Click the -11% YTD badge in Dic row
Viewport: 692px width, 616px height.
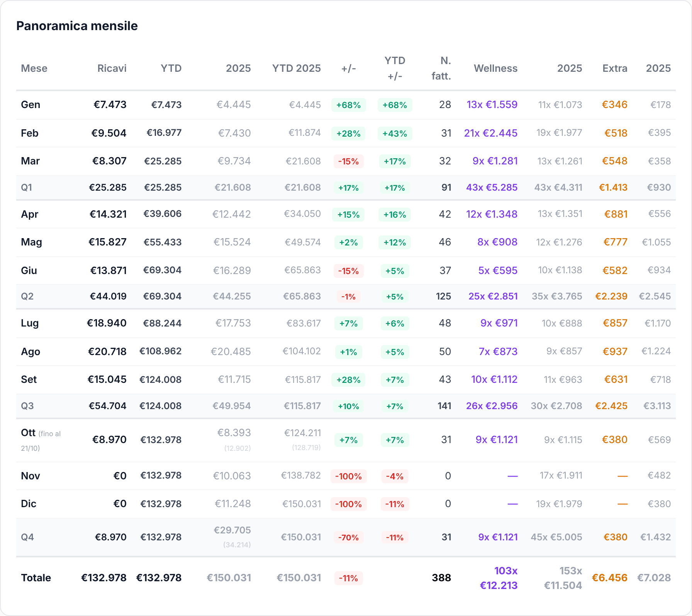[395, 504]
